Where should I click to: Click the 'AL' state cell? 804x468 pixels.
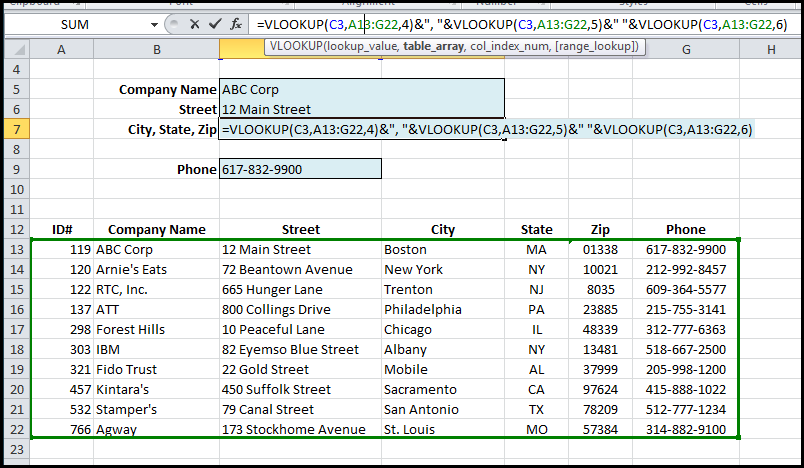pos(536,370)
